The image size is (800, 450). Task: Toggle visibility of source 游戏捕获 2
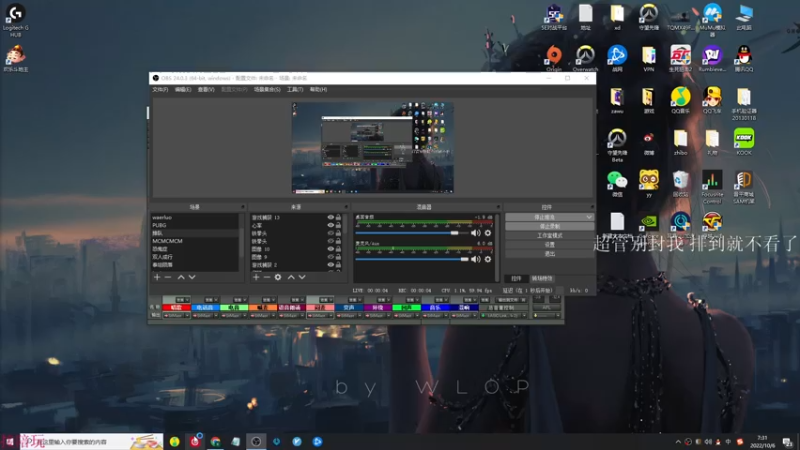coord(331,265)
